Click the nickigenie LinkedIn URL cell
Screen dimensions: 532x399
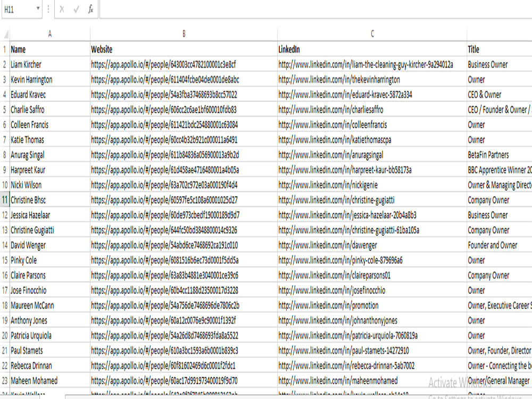coord(372,185)
